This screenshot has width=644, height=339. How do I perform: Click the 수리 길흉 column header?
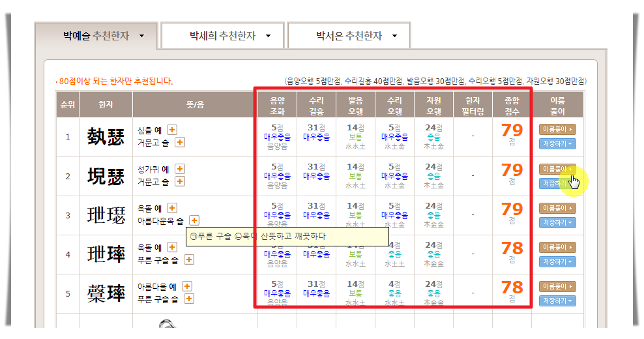coord(316,105)
